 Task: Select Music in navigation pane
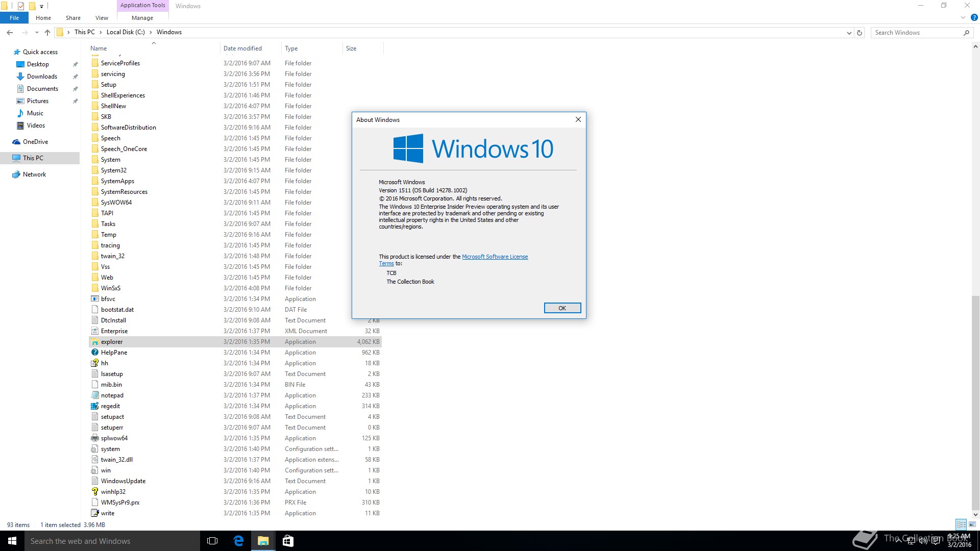pos(35,113)
